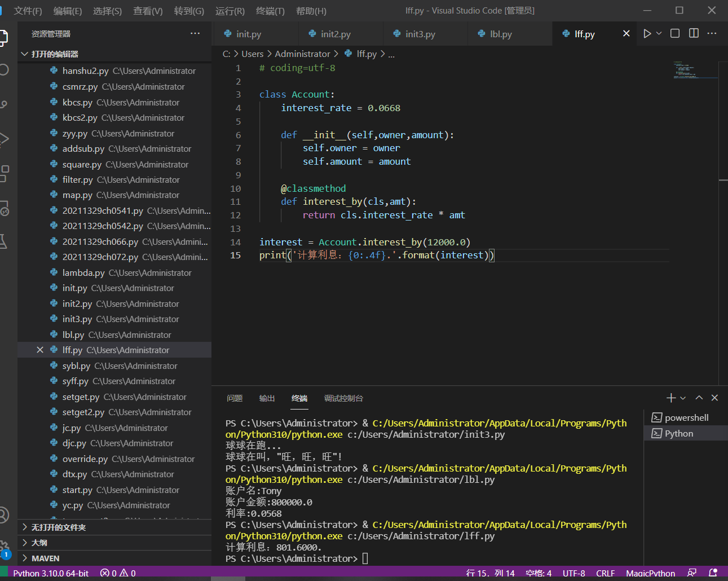The height and width of the screenshot is (581, 728).
Task: Click errors and warnings status indicator
Action: pos(118,573)
